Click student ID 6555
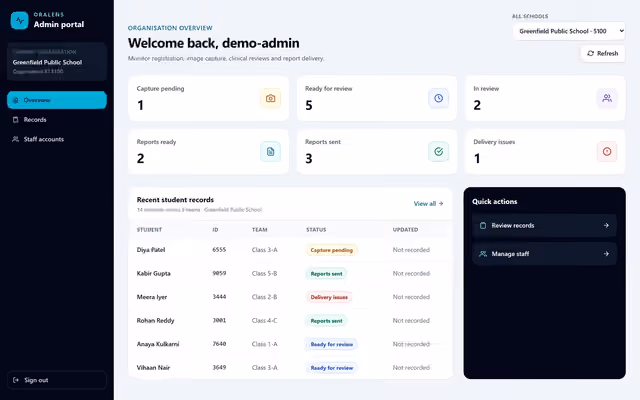Image resolution: width=640 pixels, height=400 pixels. coord(219,250)
